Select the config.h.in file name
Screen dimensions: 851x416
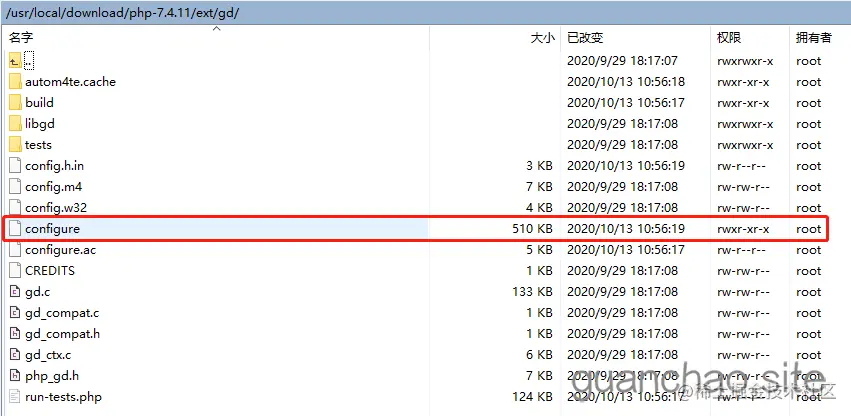(x=54, y=166)
